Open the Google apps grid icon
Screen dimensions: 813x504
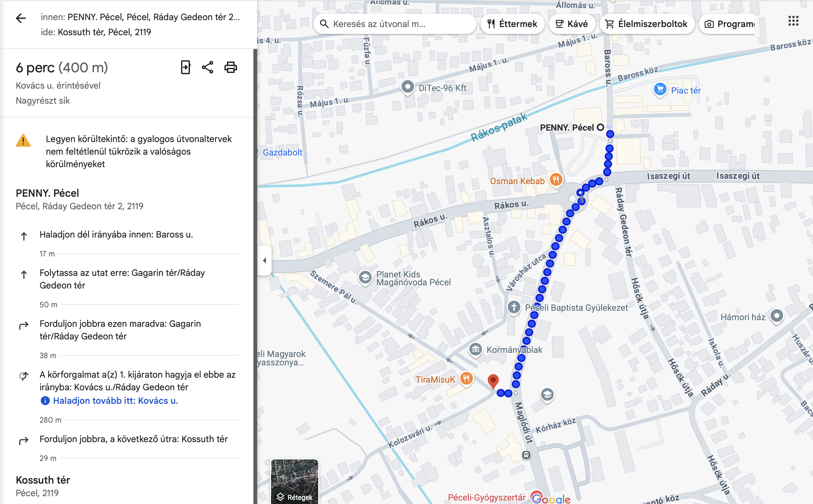point(793,21)
